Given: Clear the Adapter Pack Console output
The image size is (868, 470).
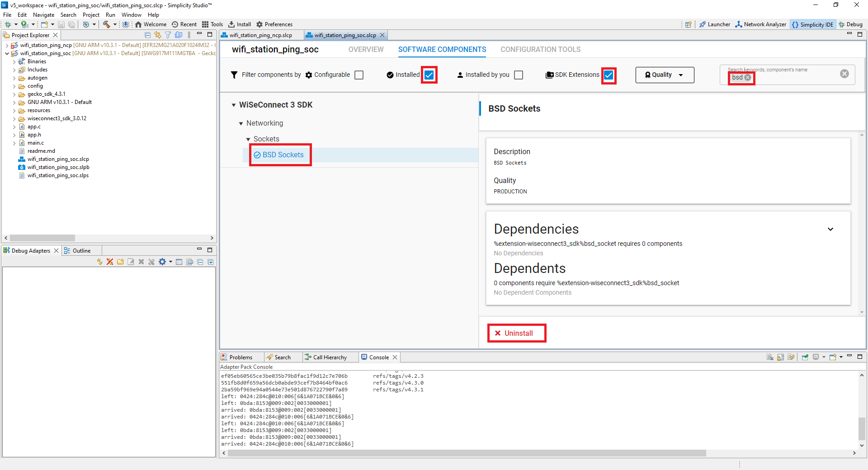Looking at the screenshot, I should point(770,357).
